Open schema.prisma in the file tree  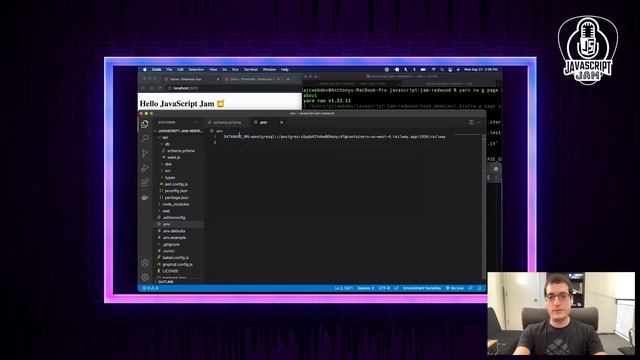(180, 151)
